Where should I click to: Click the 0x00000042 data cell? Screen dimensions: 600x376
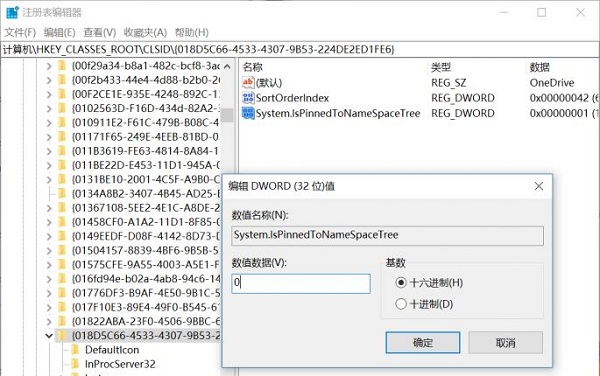coord(564,98)
